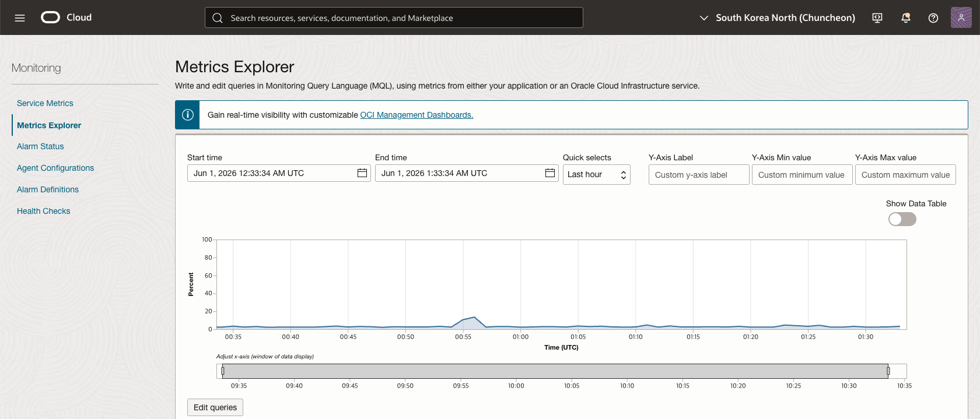
Task: Click the Oracle Cloud logo
Action: pos(66,17)
